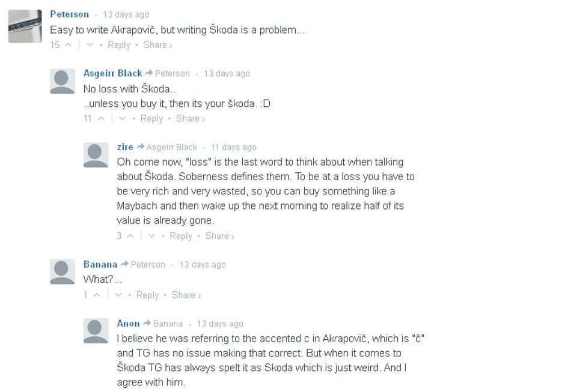
Task: Downvote zire's comment
Action: pos(151,236)
